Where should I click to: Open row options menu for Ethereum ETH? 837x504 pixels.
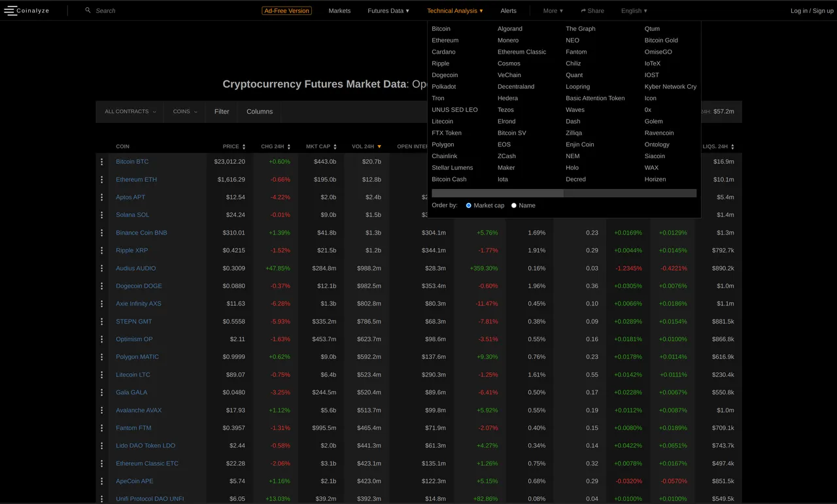(x=102, y=179)
